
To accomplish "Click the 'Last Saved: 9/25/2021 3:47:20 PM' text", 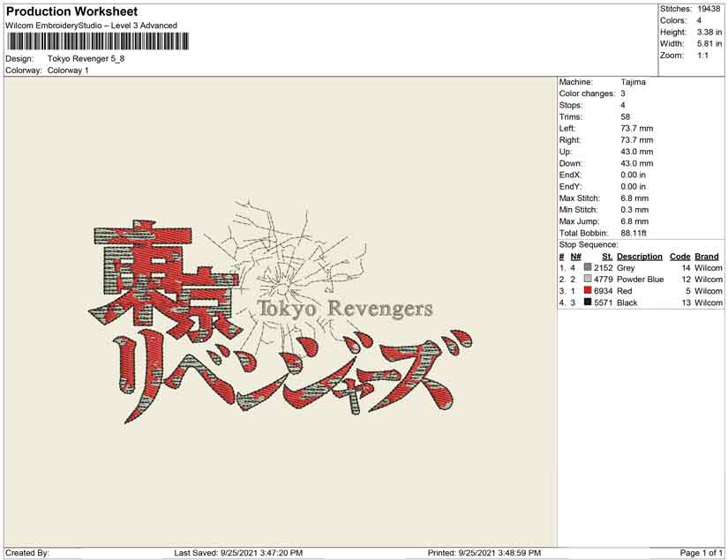I will click(x=238, y=553).
